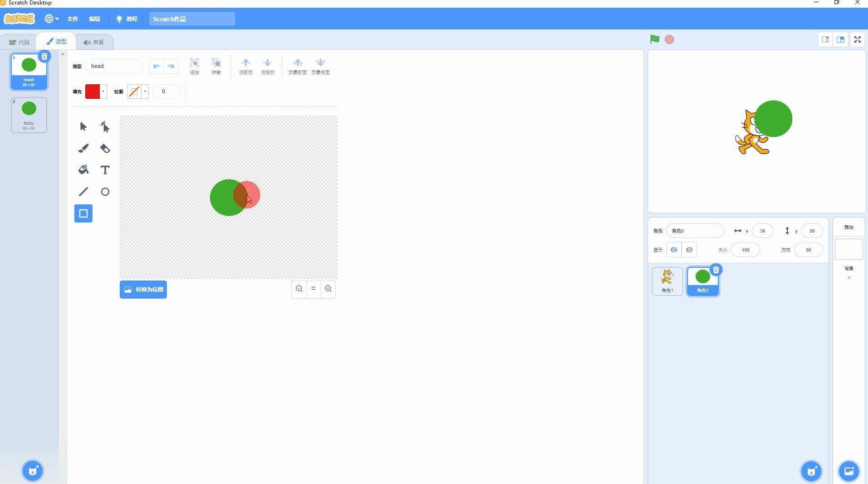Select the body costume thumbnail

click(29, 115)
